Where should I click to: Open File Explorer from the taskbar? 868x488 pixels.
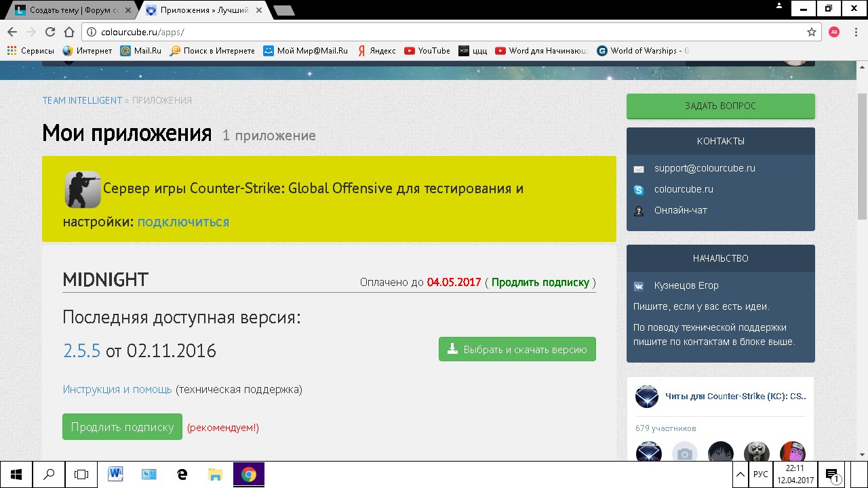click(215, 474)
